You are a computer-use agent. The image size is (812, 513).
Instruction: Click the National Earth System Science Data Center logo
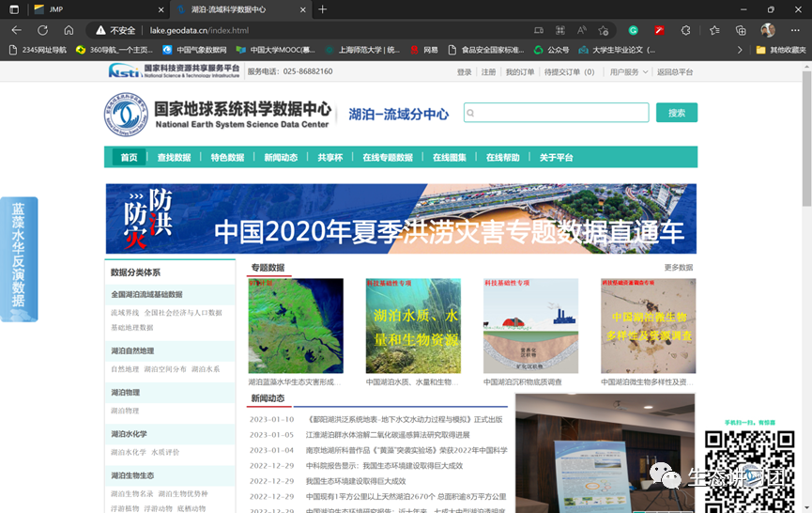217,115
